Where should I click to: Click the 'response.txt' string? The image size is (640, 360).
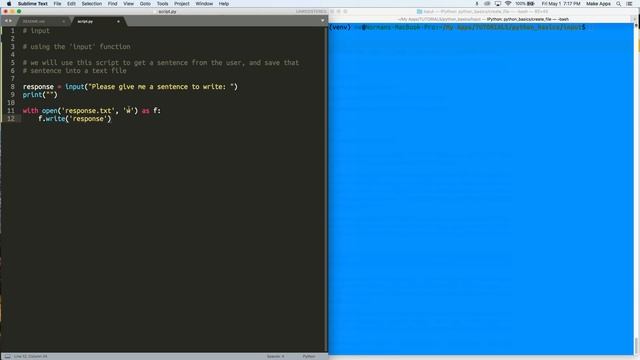(88, 111)
